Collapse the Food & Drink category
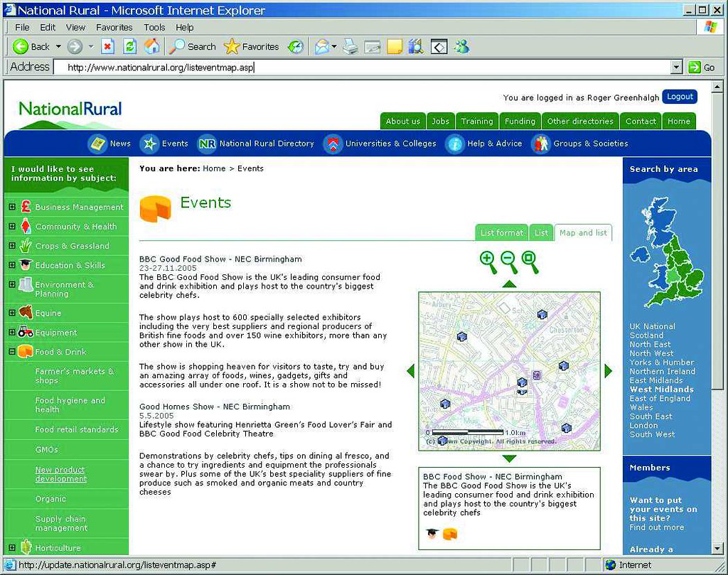The width and height of the screenshot is (728, 575). (12, 352)
